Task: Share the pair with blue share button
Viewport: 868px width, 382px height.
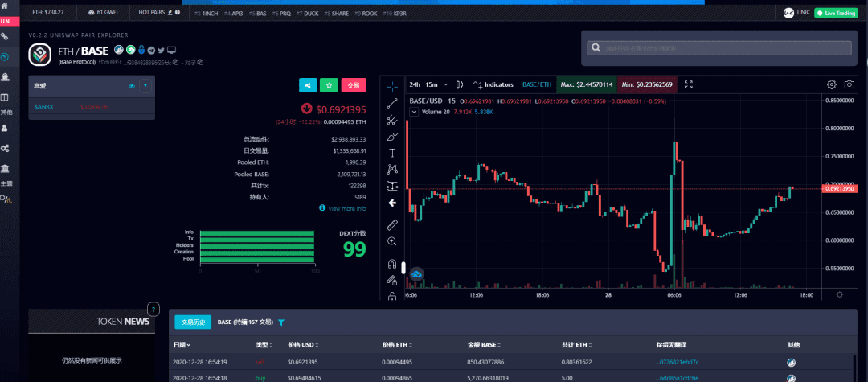Action: pos(308,85)
